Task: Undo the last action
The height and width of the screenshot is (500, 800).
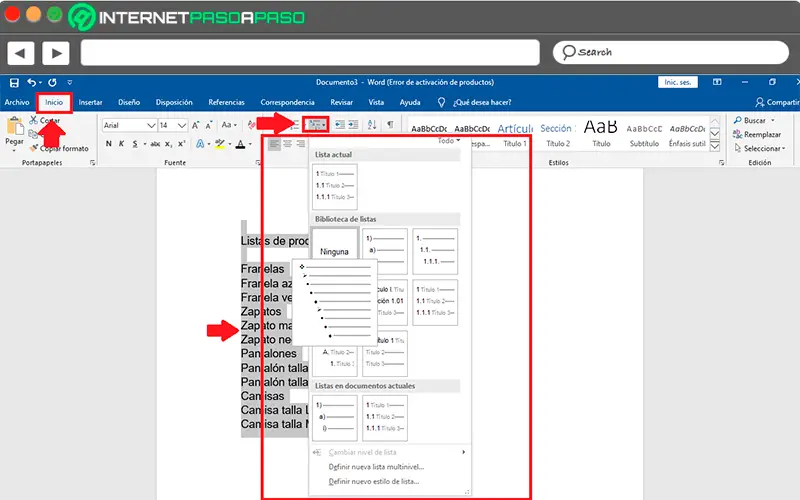Action: [32, 82]
